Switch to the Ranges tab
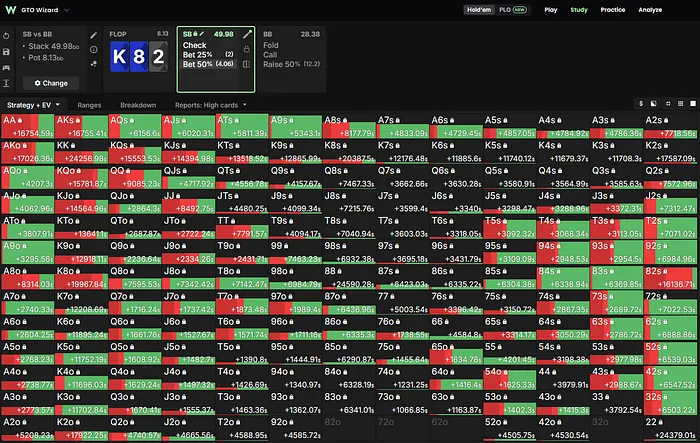This screenshot has height=443, width=700. (x=89, y=105)
